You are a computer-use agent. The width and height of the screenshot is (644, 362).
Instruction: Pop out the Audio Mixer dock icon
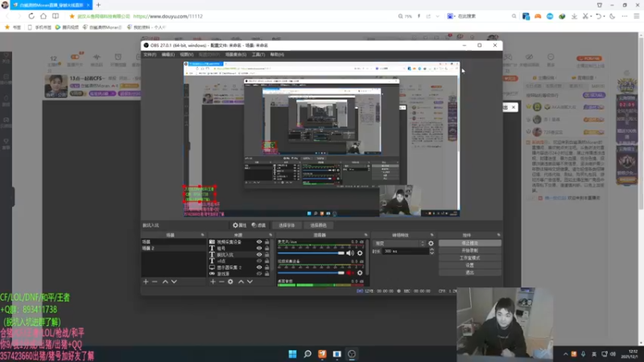(x=365, y=235)
